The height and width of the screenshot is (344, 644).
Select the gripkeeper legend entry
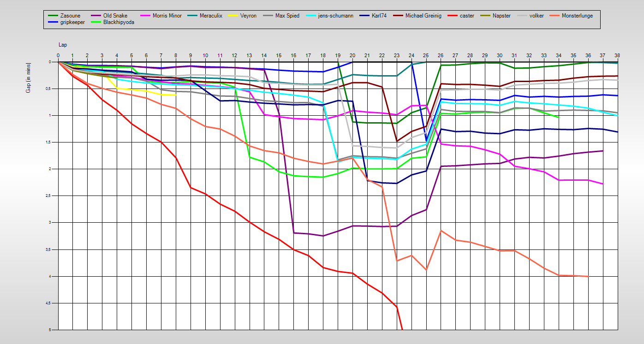tap(67, 22)
